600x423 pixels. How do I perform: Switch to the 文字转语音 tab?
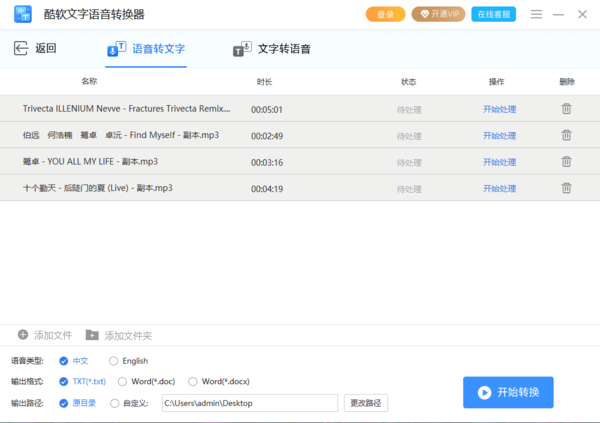pyautogui.click(x=270, y=49)
